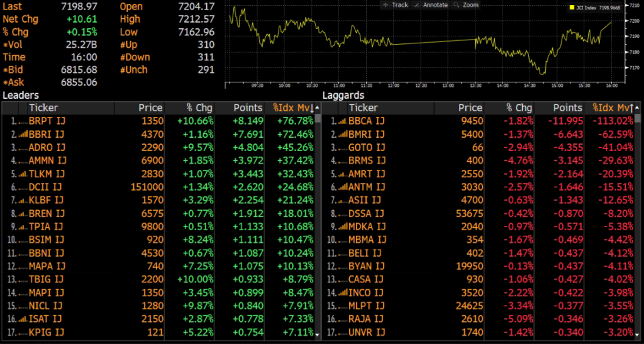The width and height of the screenshot is (644, 344).
Task: Select the TBIG IJ ticker
Action: pos(46,280)
